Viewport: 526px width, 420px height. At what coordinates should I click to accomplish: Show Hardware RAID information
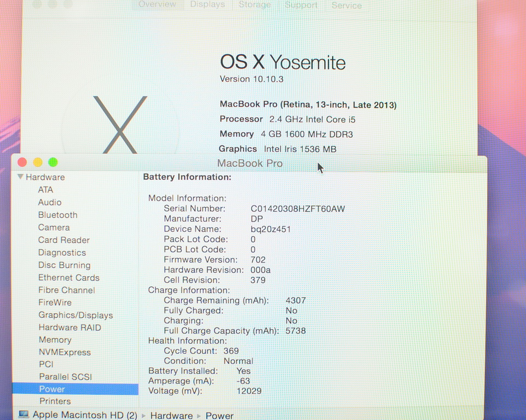[x=70, y=328]
